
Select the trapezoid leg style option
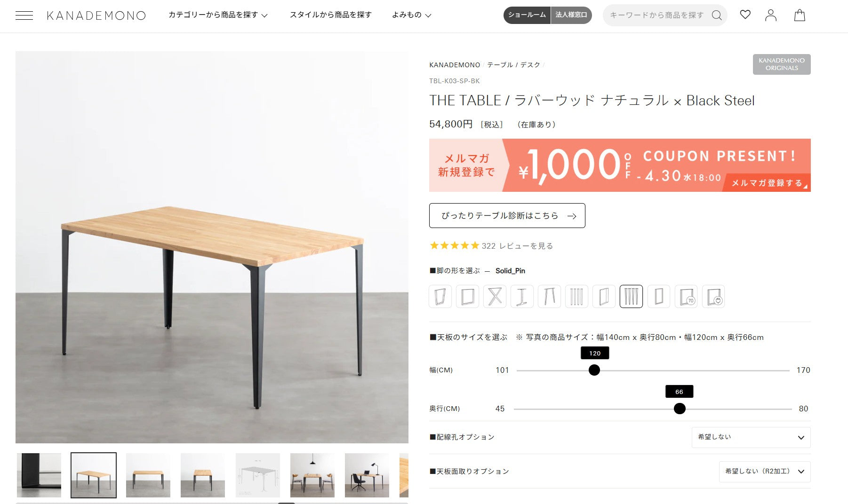[x=440, y=297]
